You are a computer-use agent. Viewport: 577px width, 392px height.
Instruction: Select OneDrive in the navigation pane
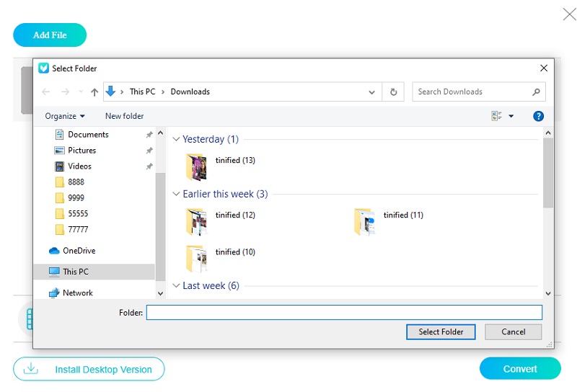pos(79,251)
